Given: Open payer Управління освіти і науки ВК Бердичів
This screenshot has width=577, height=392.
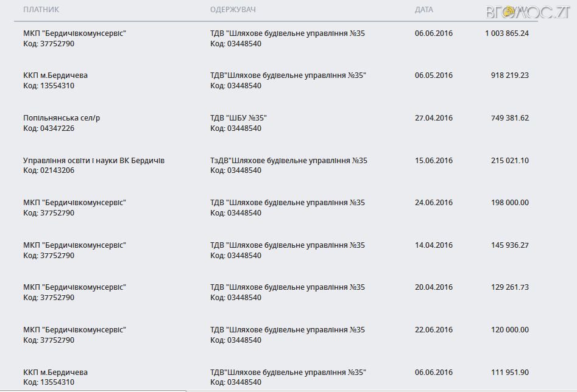Looking at the screenshot, I should pyautogui.click(x=94, y=161).
